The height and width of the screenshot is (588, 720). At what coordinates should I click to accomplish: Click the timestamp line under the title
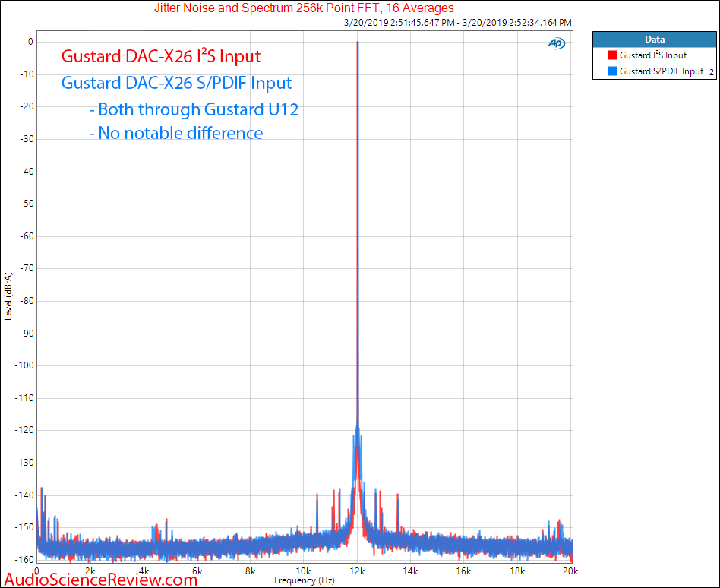click(457, 23)
